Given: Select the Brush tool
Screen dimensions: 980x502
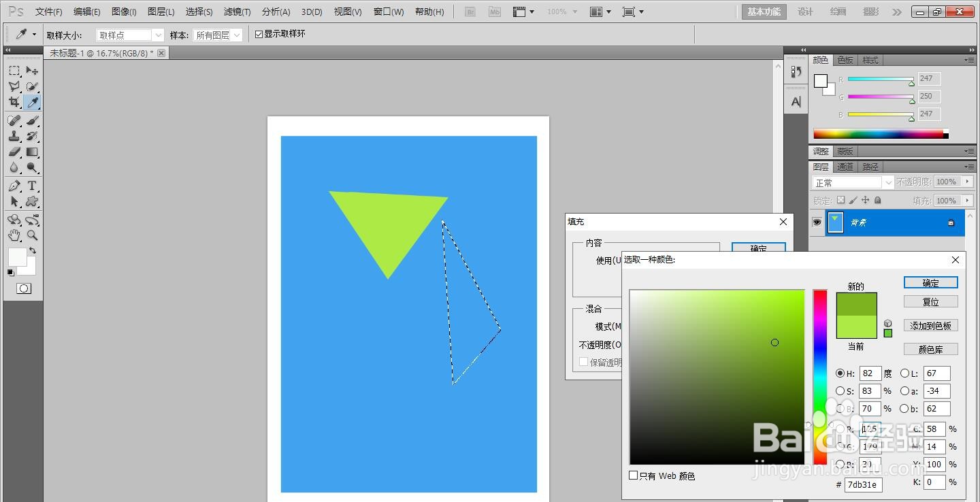Looking at the screenshot, I should click(32, 120).
